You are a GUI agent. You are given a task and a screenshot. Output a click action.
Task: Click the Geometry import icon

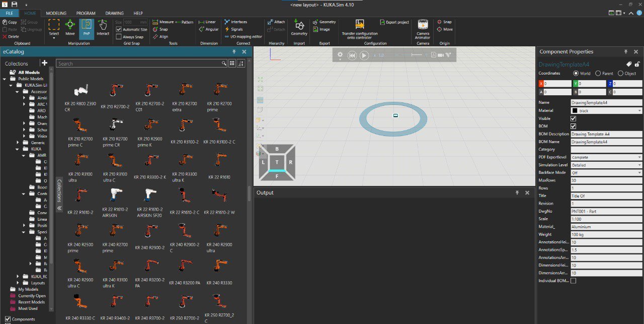point(299,28)
